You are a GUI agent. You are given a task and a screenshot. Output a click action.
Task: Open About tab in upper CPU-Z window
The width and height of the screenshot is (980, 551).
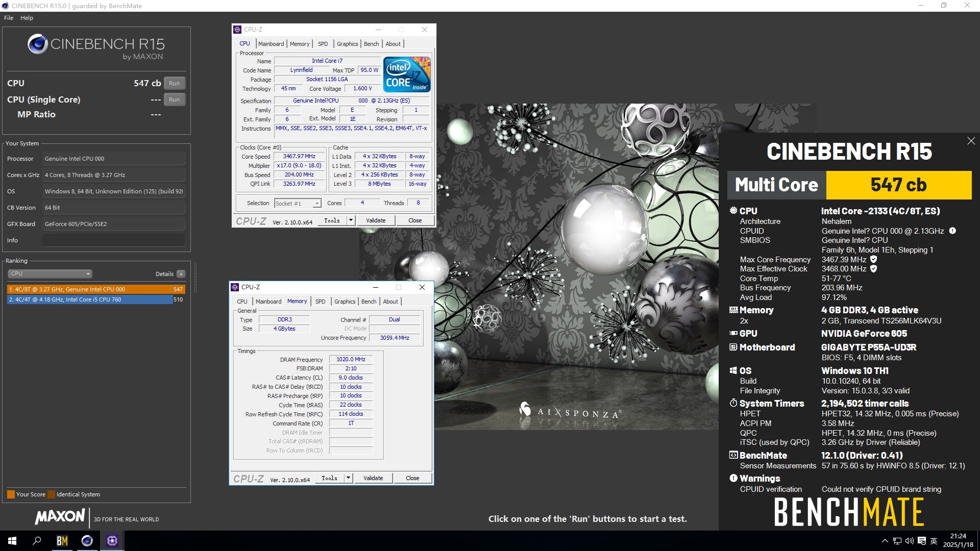pyautogui.click(x=393, y=44)
